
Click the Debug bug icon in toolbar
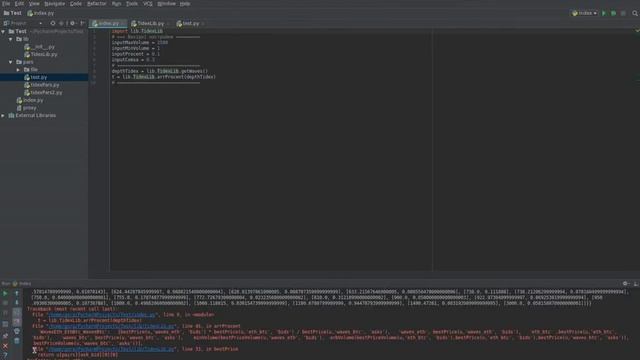[x=613, y=13]
